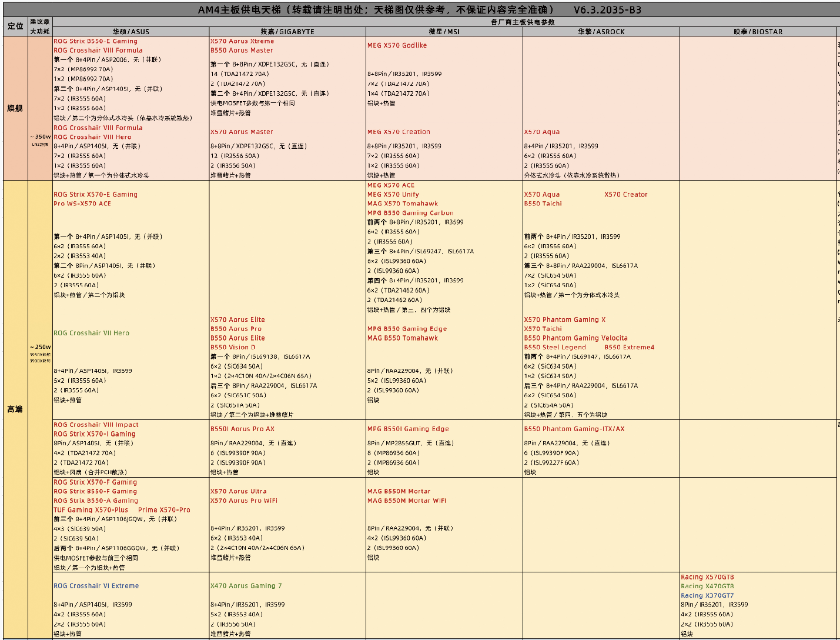Click the 旗舰 tier label
This screenshot has height=640, width=840.
[x=15, y=108]
